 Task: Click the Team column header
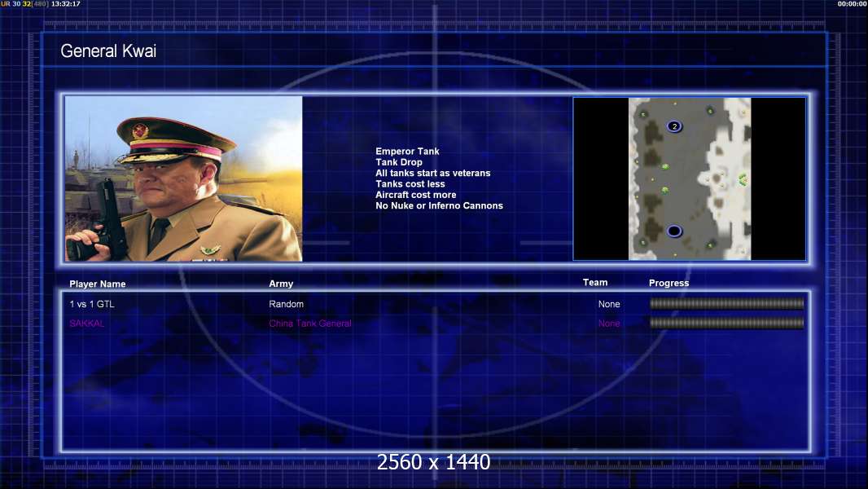[595, 283]
